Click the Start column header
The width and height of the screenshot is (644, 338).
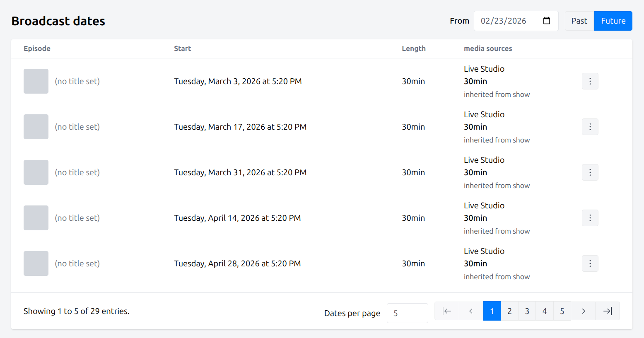click(x=182, y=48)
